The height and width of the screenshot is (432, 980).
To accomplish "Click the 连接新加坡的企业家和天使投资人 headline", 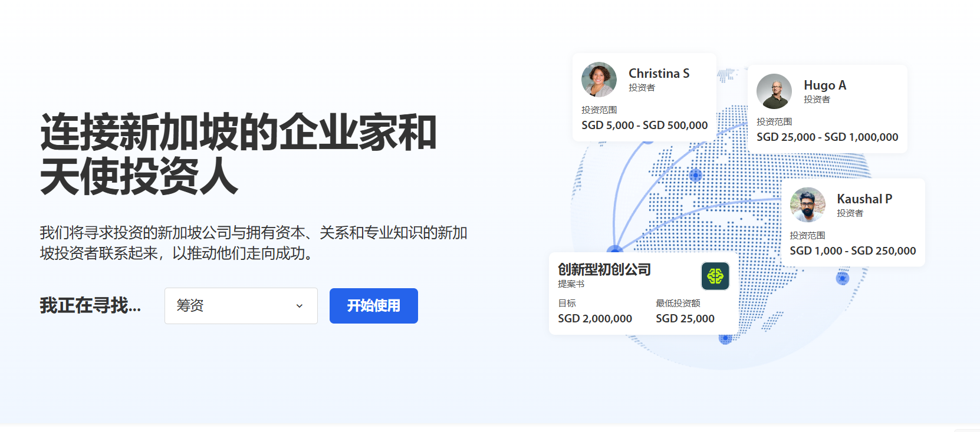I will 238,154.
